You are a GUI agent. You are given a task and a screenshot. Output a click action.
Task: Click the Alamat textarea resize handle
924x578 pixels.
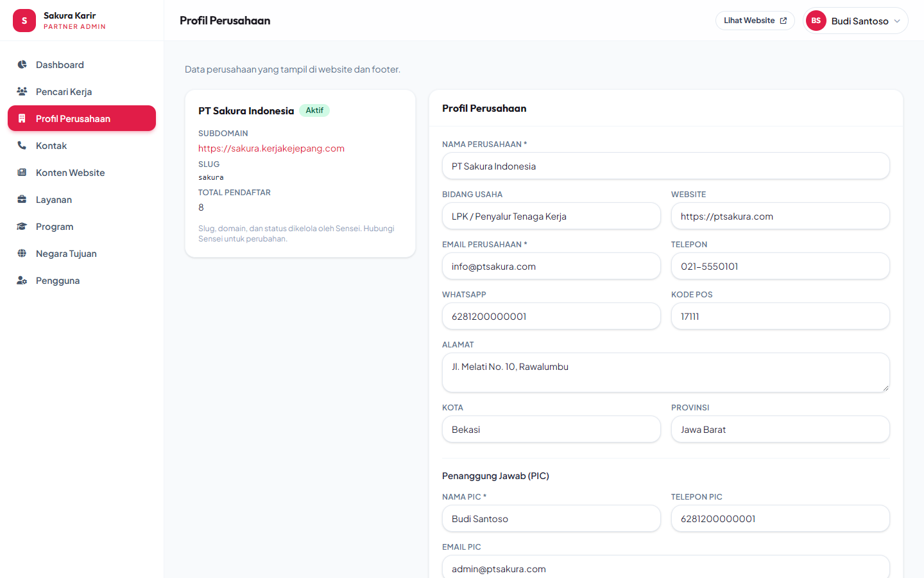tap(886, 388)
